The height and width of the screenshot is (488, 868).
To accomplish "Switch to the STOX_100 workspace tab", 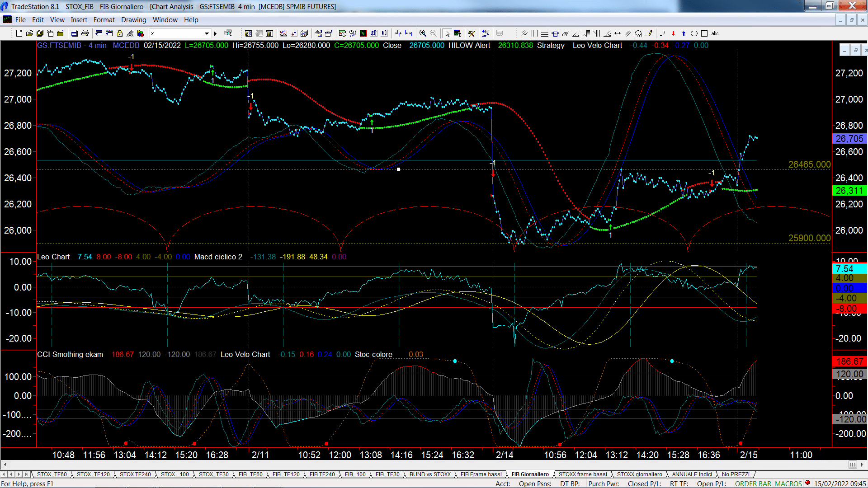I will (x=175, y=474).
